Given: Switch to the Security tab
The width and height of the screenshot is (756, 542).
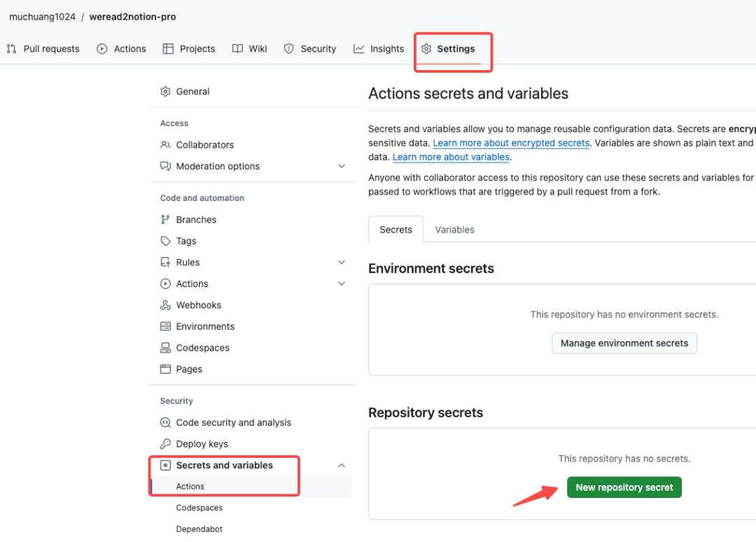Looking at the screenshot, I should click(x=310, y=49).
